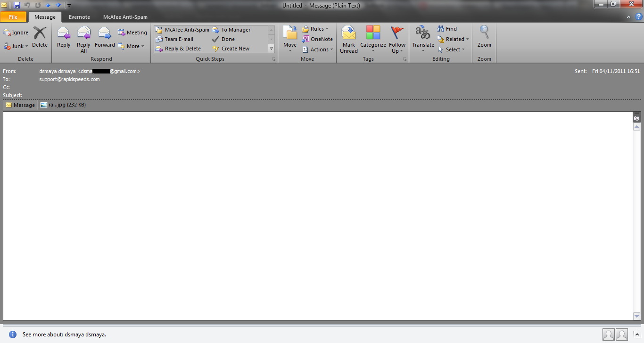This screenshot has height=343, width=644.
Task: Open the Follow Up flag menu
Action: [x=397, y=40]
